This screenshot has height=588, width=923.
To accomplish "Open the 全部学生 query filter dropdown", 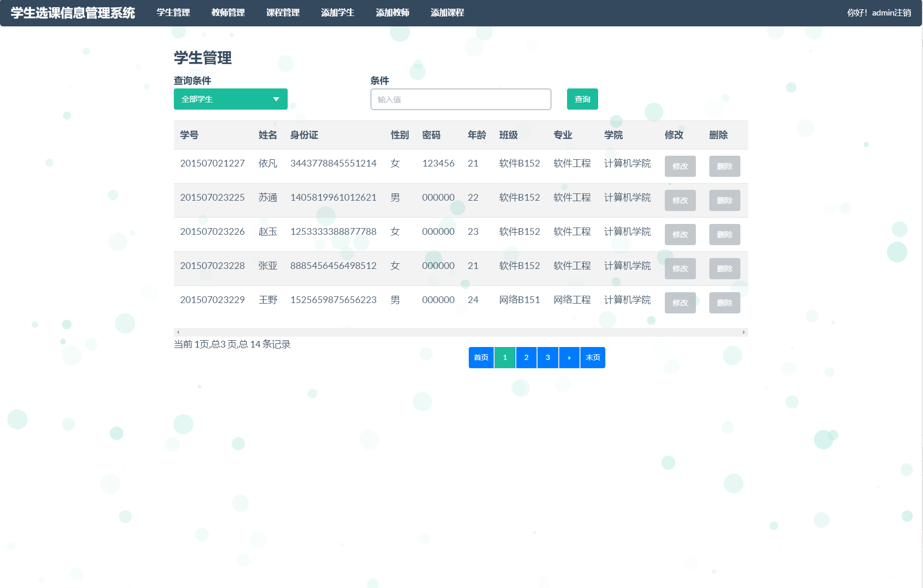I will pyautogui.click(x=230, y=99).
